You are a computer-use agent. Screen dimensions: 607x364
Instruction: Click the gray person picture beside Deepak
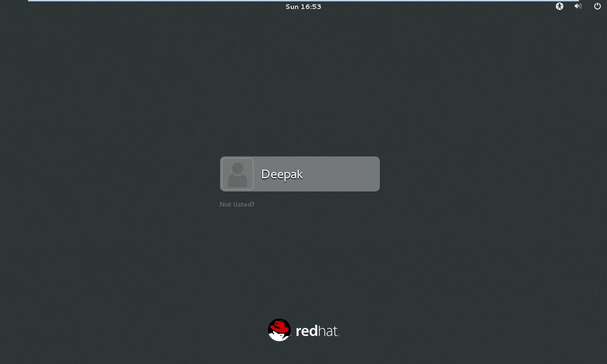click(x=238, y=174)
